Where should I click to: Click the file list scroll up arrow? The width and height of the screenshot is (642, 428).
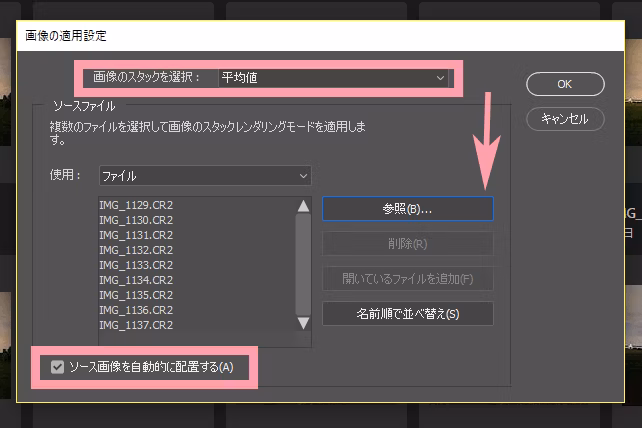[x=303, y=206]
